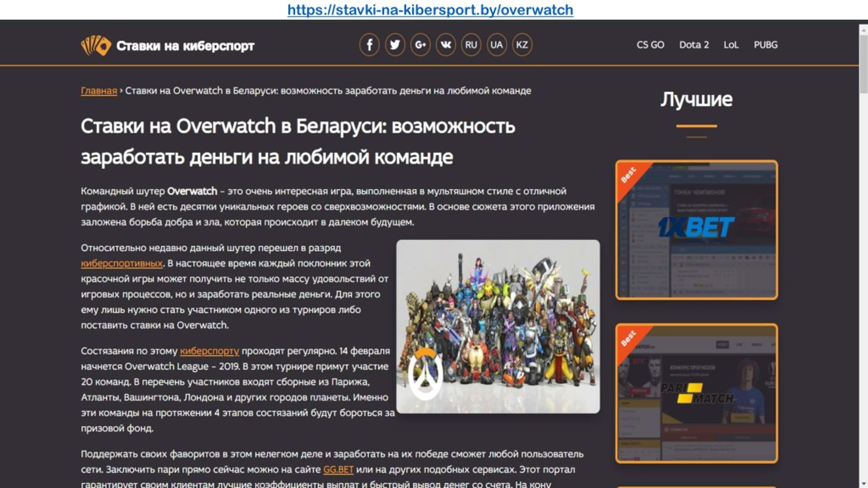The height and width of the screenshot is (488, 868).
Task: Open the Pari Match bookmaker card
Action: click(x=697, y=393)
